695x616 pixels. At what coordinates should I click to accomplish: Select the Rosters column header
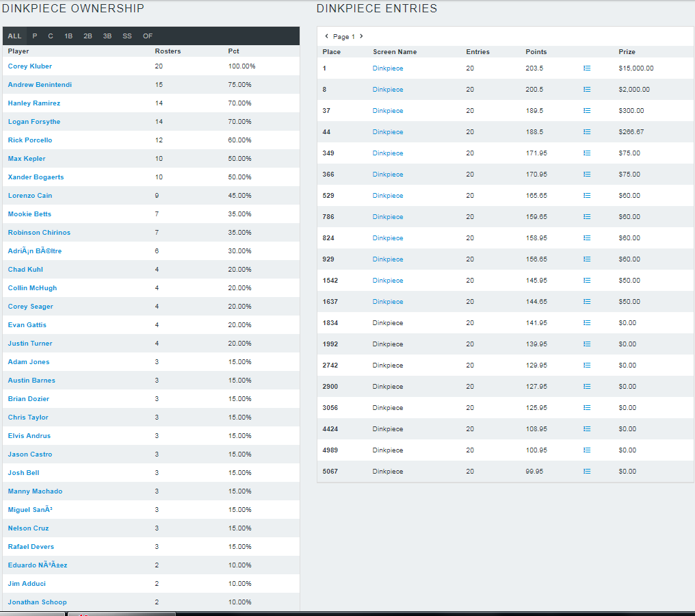(168, 51)
